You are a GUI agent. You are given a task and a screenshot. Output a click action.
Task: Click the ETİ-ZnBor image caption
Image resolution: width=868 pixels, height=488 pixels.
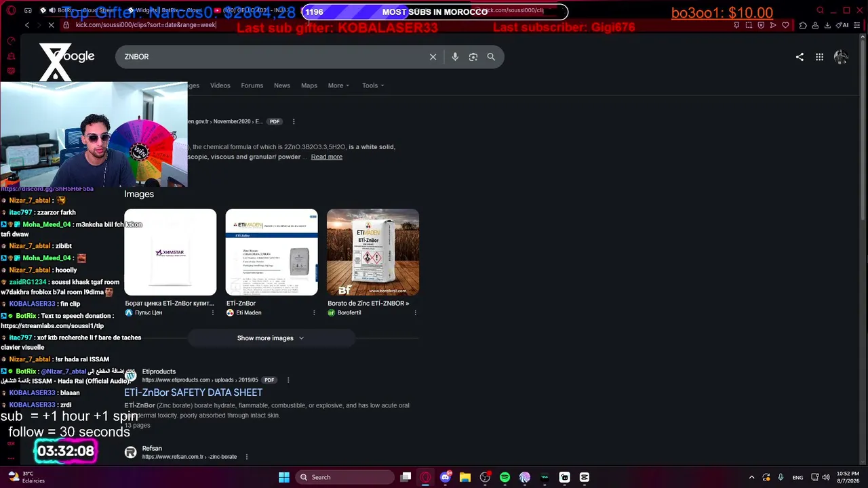[x=241, y=304]
